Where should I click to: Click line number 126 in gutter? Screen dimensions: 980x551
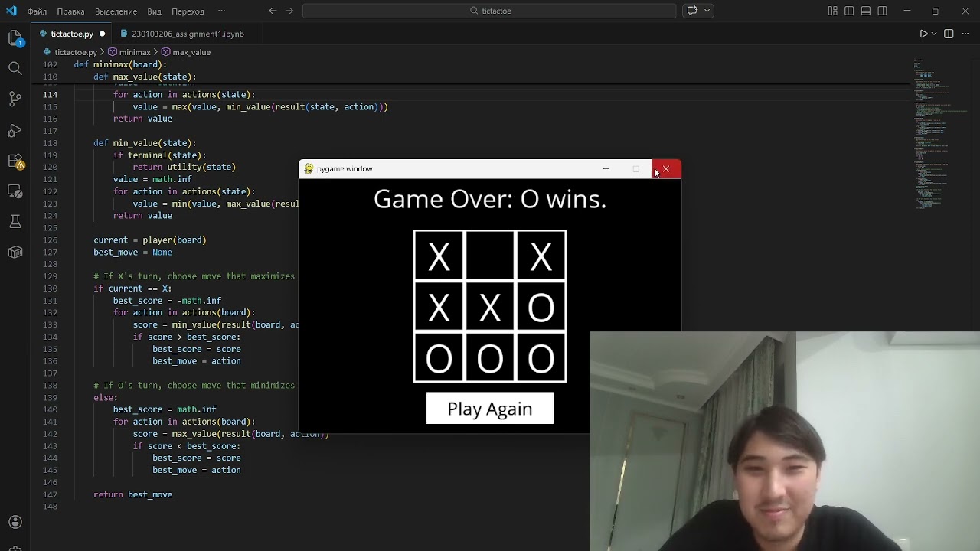pyautogui.click(x=50, y=240)
